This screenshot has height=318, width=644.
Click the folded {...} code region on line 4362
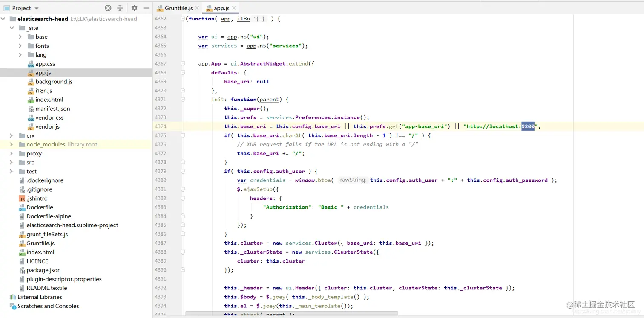coord(260,19)
